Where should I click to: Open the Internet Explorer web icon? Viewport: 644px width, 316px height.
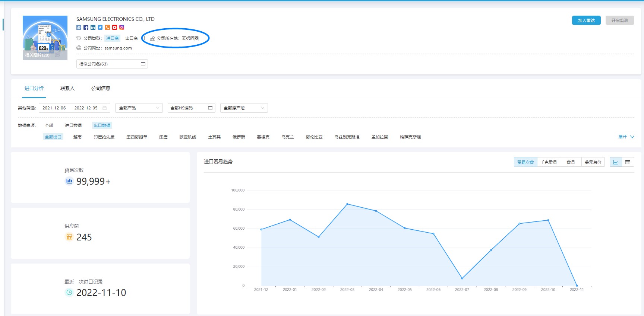pos(79,28)
